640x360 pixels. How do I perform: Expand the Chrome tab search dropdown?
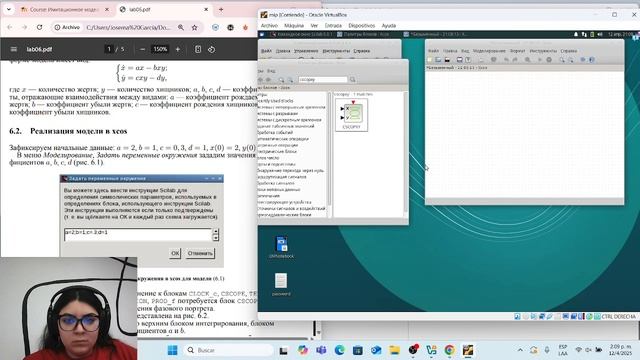coord(9,9)
